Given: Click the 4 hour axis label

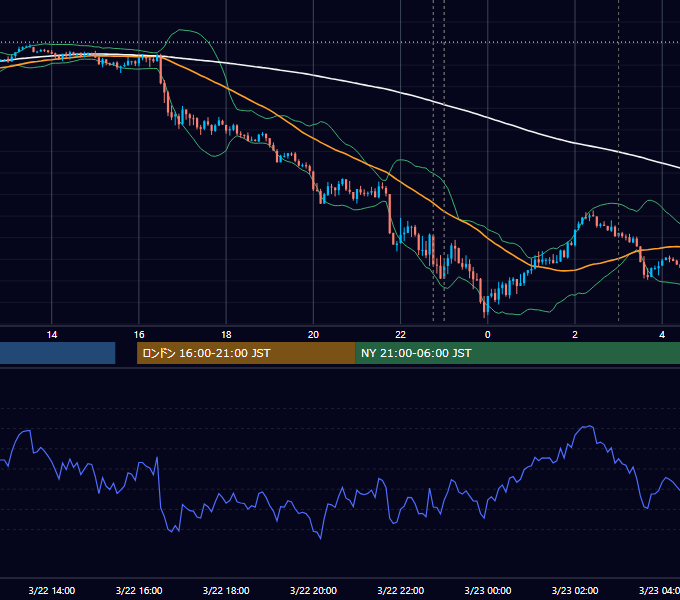Looking at the screenshot, I should click(x=662, y=335).
